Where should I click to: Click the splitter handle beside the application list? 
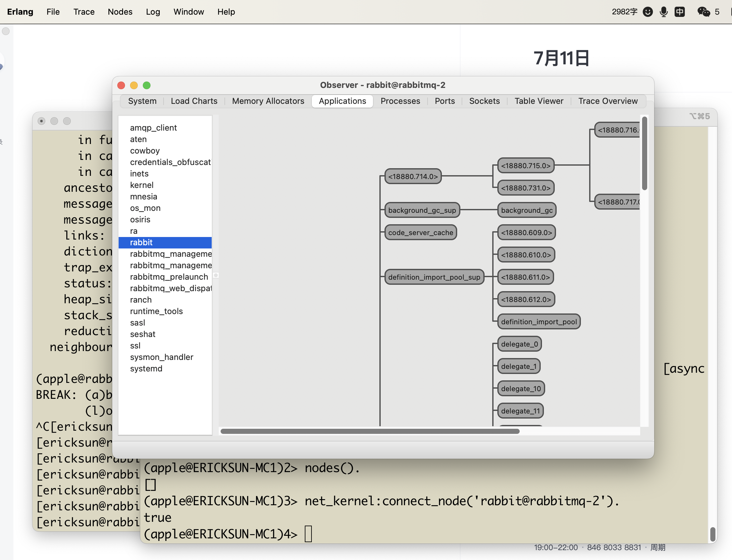pos(216,275)
